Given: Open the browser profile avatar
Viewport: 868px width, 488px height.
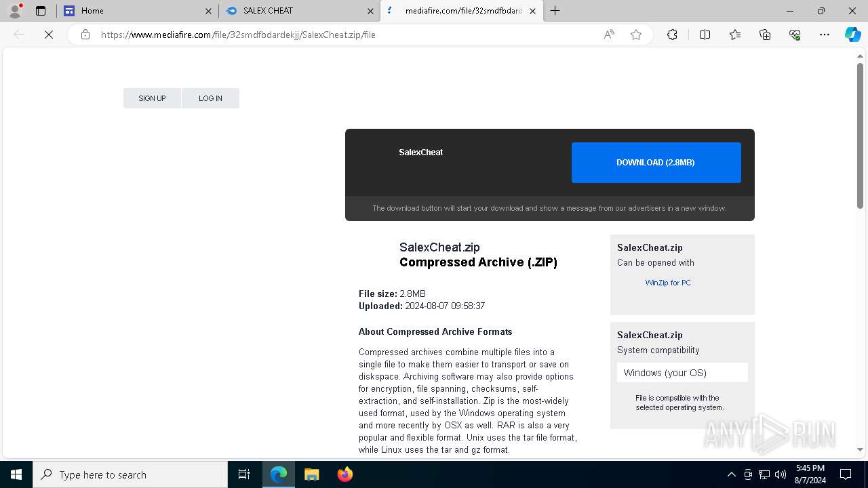Looking at the screenshot, I should pyautogui.click(x=14, y=11).
